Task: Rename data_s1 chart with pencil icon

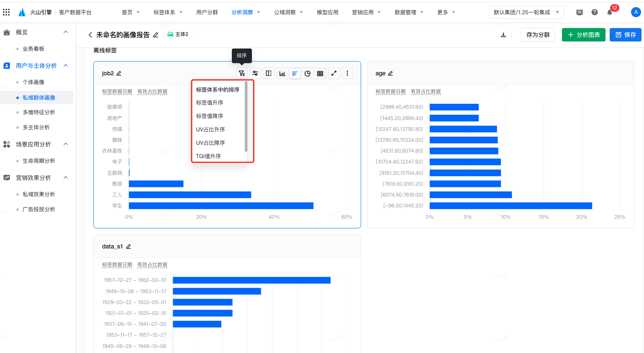Action: pyautogui.click(x=128, y=246)
